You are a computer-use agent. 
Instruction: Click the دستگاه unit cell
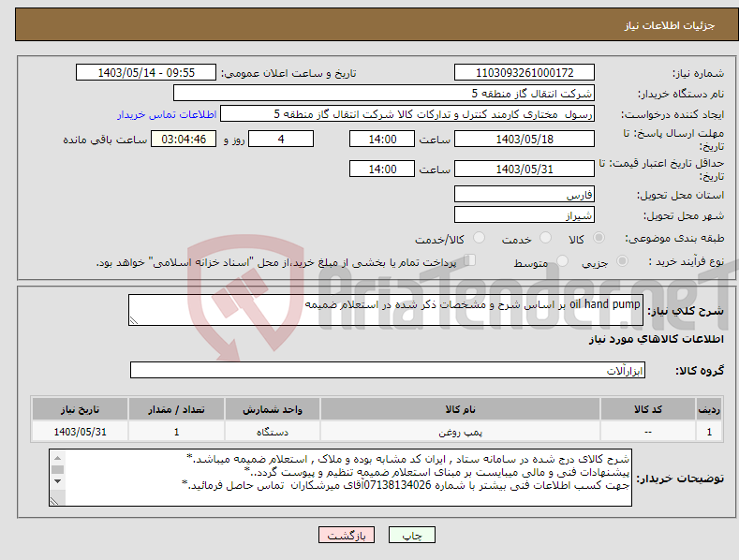272,432
